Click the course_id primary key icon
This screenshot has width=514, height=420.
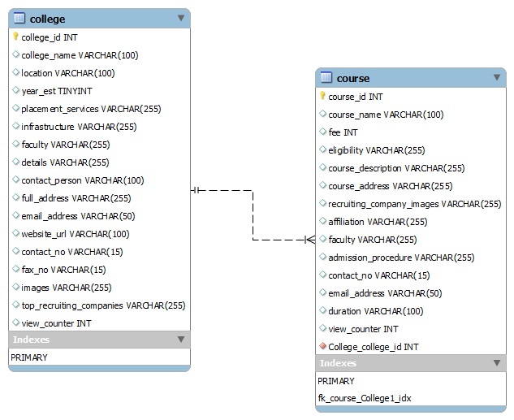(x=322, y=96)
